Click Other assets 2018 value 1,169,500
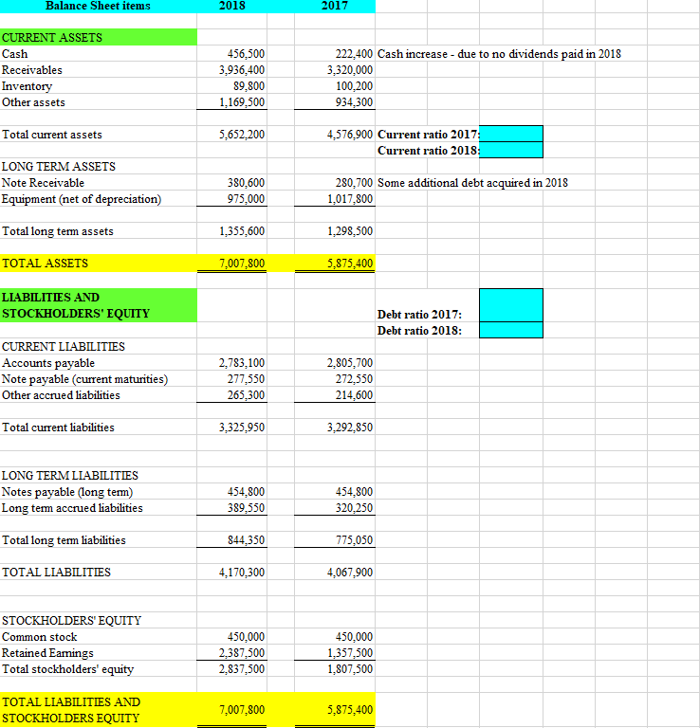The height and width of the screenshot is (728, 700). point(242,102)
